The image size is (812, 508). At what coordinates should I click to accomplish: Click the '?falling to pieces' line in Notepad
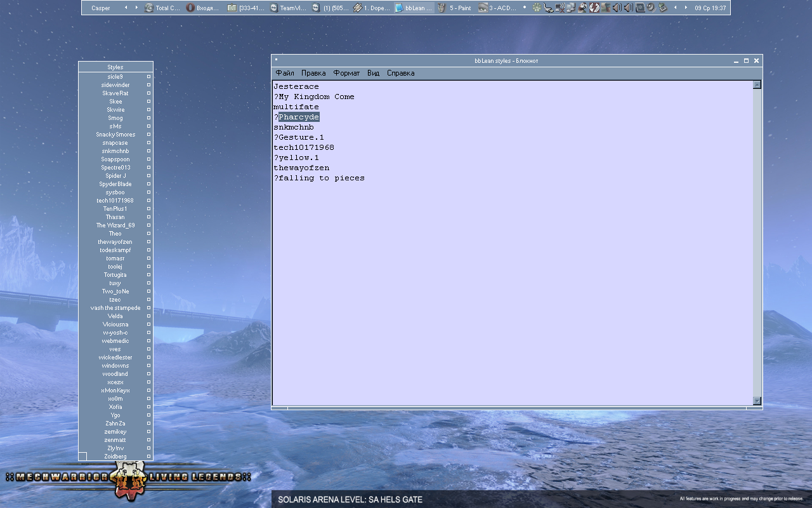319,178
